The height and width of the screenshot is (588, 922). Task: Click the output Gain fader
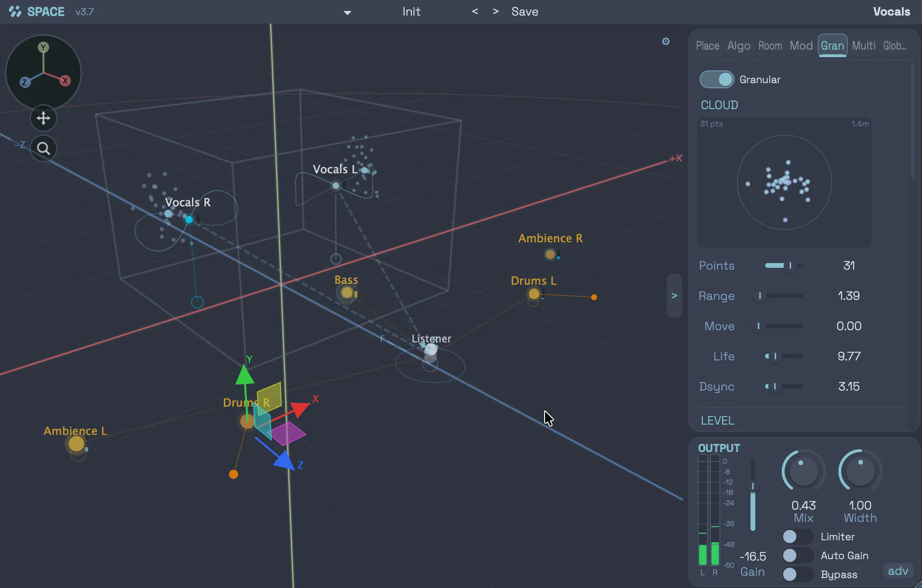[753, 495]
